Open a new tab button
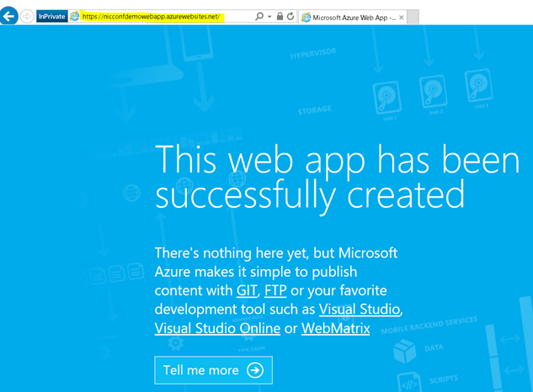This screenshot has width=533, height=392. click(x=413, y=18)
